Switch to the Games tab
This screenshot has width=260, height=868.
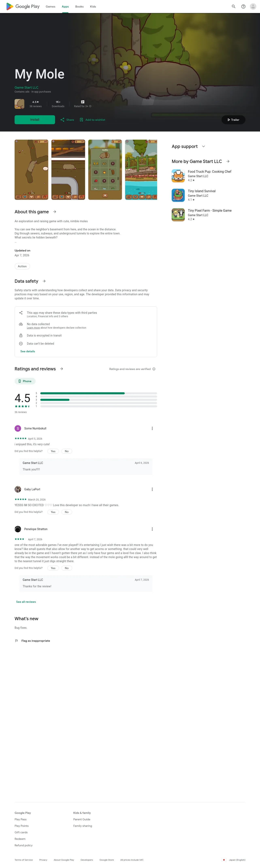point(50,6)
